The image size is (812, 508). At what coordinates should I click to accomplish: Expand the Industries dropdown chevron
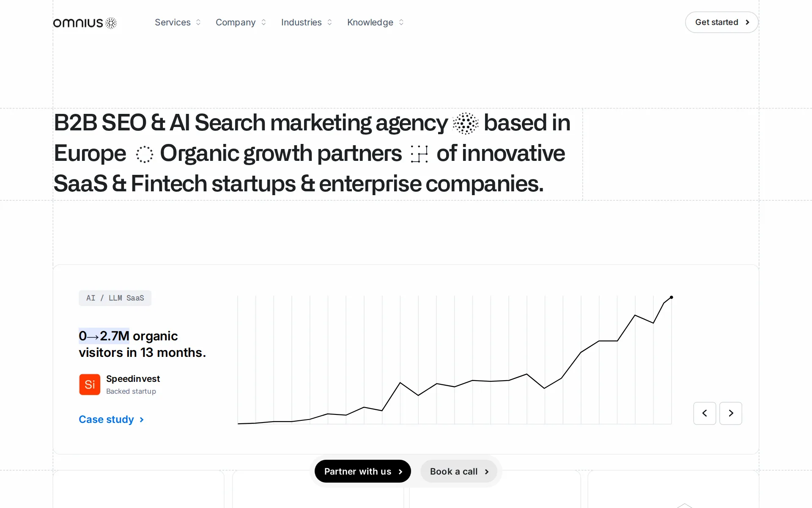[x=329, y=22]
